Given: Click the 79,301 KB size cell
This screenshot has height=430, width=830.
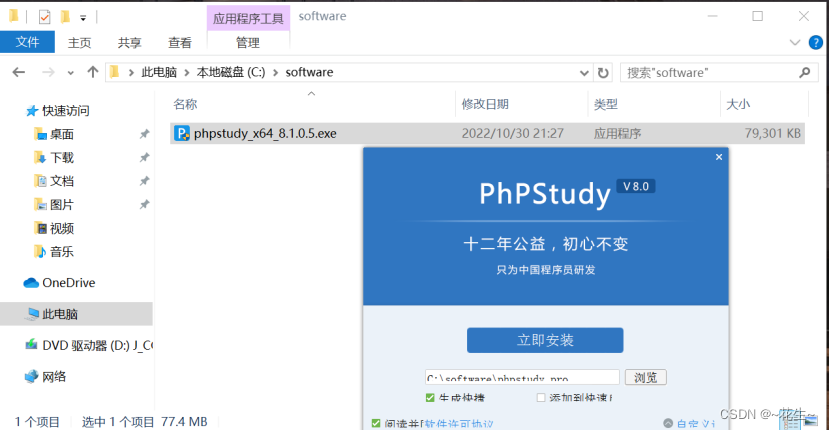Looking at the screenshot, I should 772,133.
